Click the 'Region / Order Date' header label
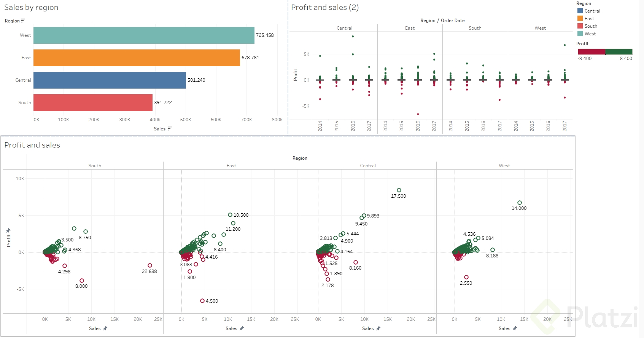644x338 pixels. pos(442,21)
